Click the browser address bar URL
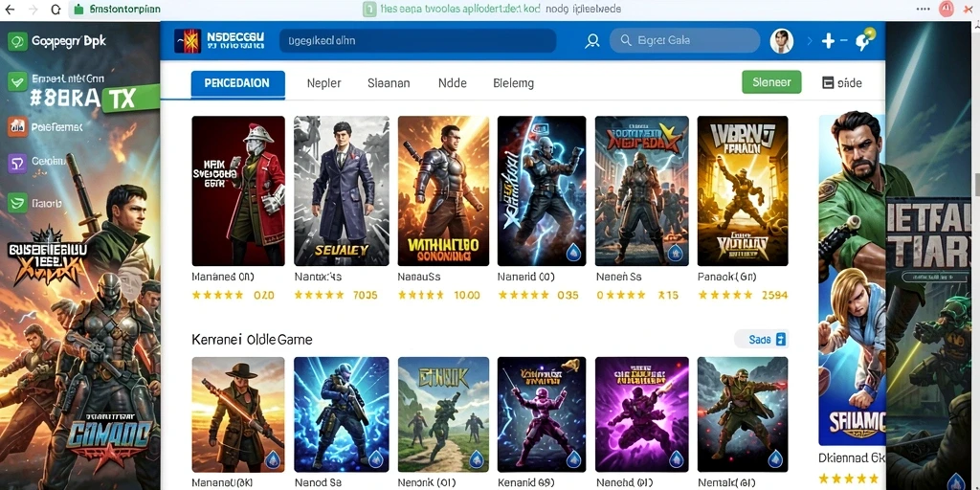The image size is (980, 490). pyautogui.click(x=125, y=10)
